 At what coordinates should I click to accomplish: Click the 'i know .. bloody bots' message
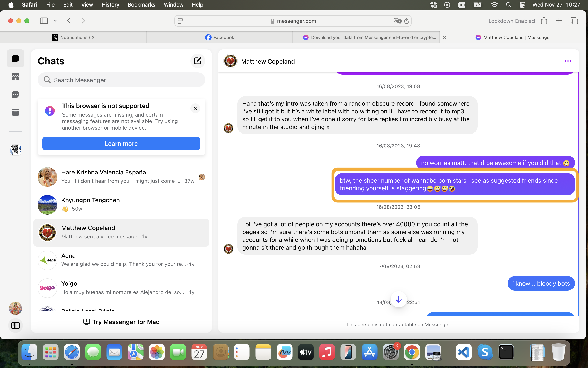tap(541, 283)
